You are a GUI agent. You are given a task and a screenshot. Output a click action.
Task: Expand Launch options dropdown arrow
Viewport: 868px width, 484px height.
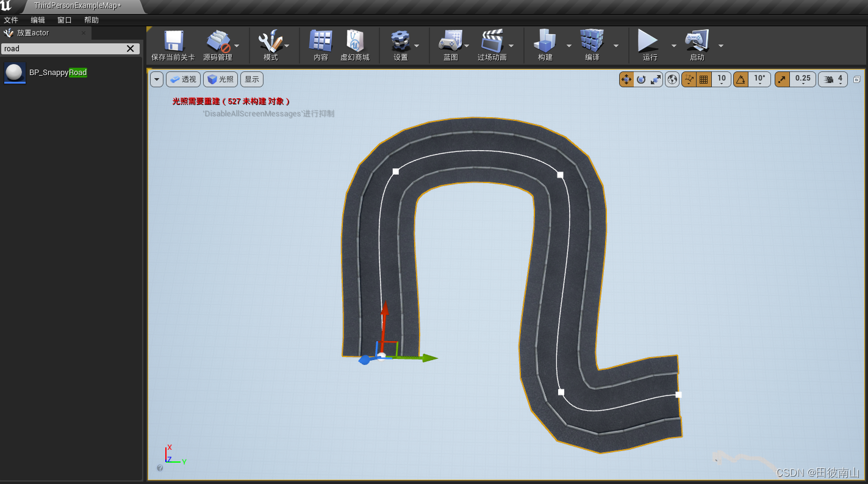click(x=721, y=46)
